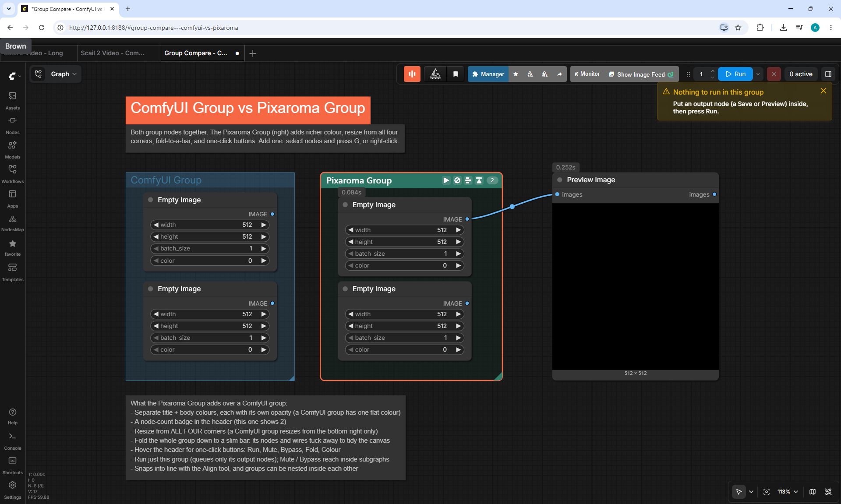Run the Pixaroma Group with its play icon

446,180
